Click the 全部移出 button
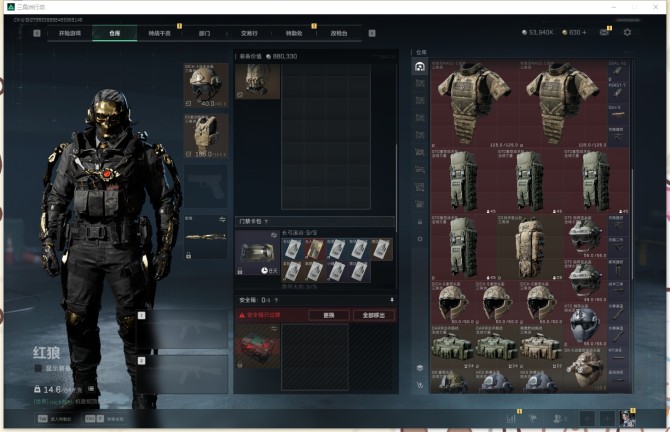The height and width of the screenshot is (432, 670). pos(374,315)
